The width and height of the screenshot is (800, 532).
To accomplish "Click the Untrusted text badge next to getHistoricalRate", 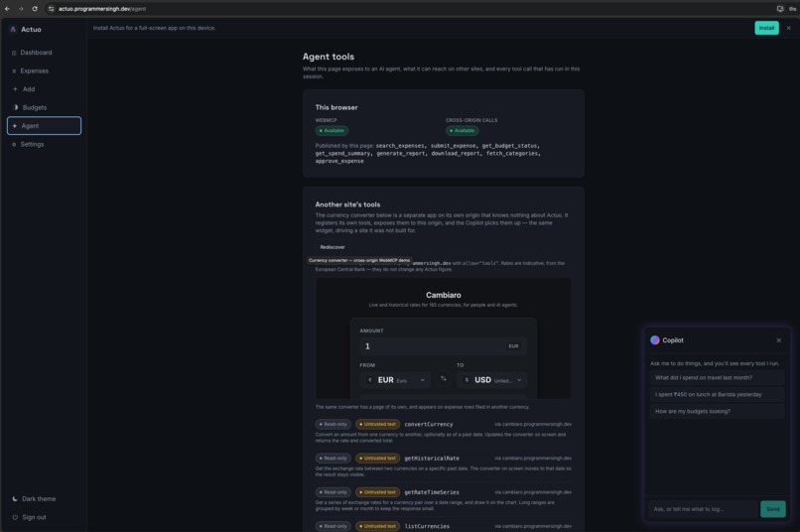I will (377, 458).
